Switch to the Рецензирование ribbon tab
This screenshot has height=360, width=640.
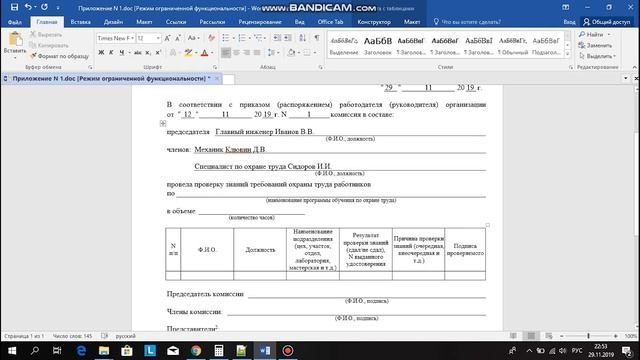click(x=260, y=22)
